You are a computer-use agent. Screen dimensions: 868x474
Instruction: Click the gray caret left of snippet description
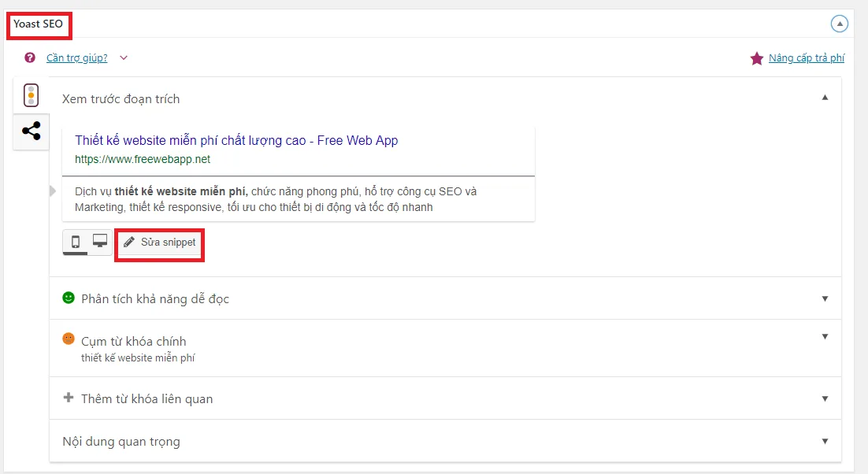point(53,191)
